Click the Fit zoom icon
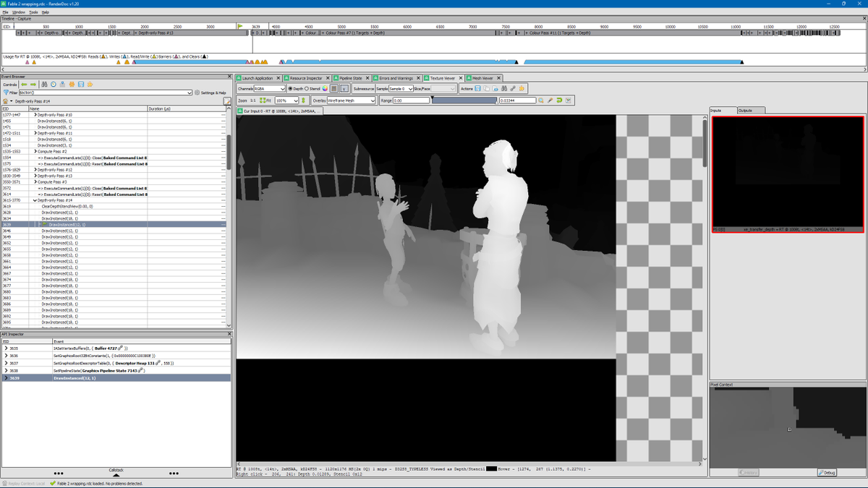 pos(265,100)
